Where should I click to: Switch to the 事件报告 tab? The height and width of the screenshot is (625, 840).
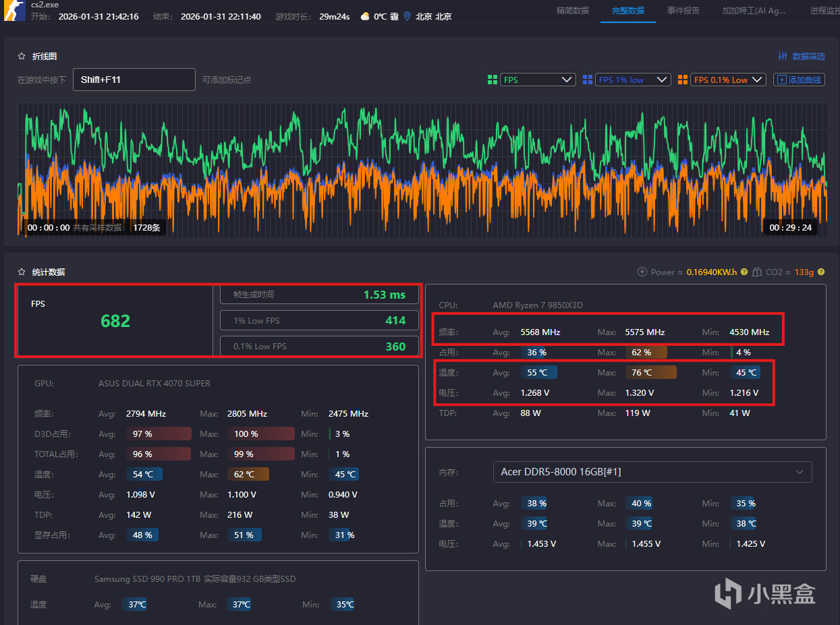pos(683,11)
